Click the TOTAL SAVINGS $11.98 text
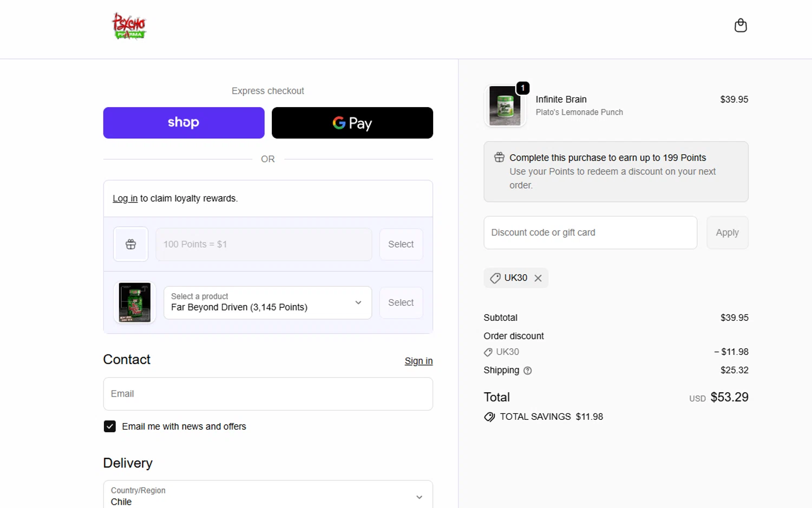This screenshot has width=812, height=508. point(551,417)
